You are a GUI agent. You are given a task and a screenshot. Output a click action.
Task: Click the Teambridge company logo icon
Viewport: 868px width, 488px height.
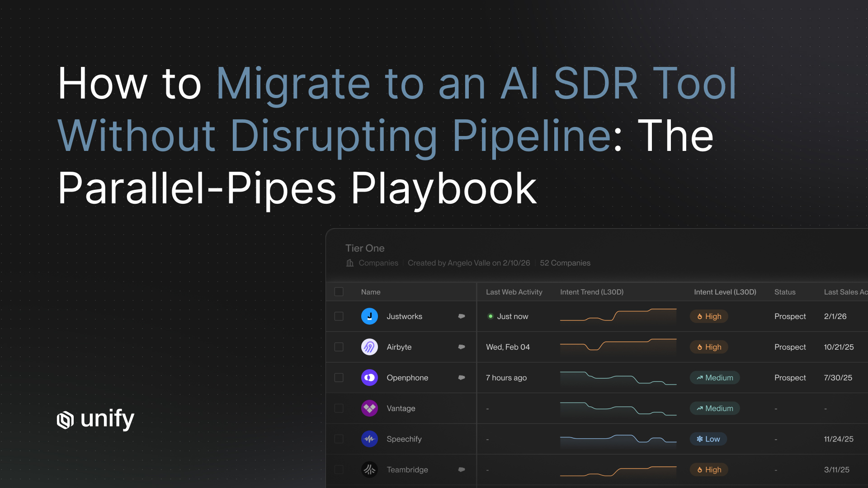coord(369,469)
